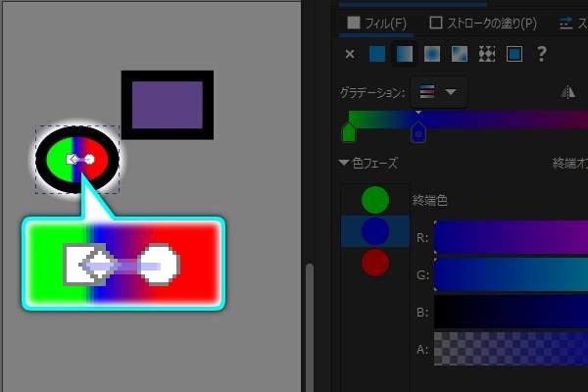The image size is (588, 392).
Task: Select the red stop color circle
Action: coord(375,263)
